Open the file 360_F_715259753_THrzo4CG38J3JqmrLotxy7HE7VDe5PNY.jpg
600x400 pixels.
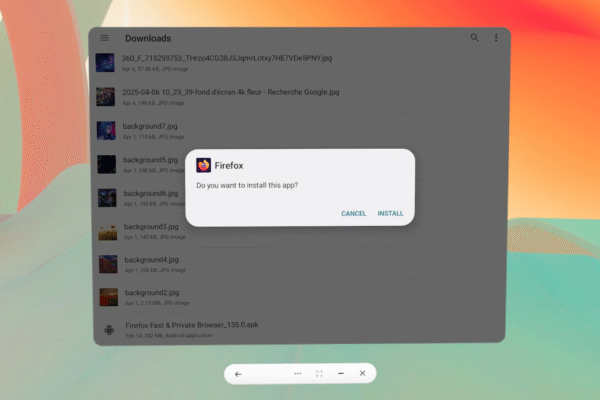(x=227, y=58)
